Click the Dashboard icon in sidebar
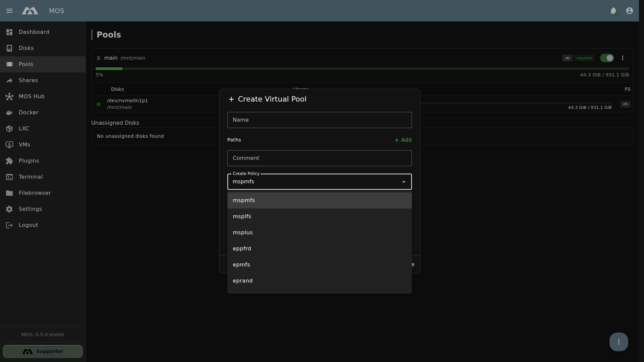This screenshot has height=362, width=644. (x=9, y=32)
